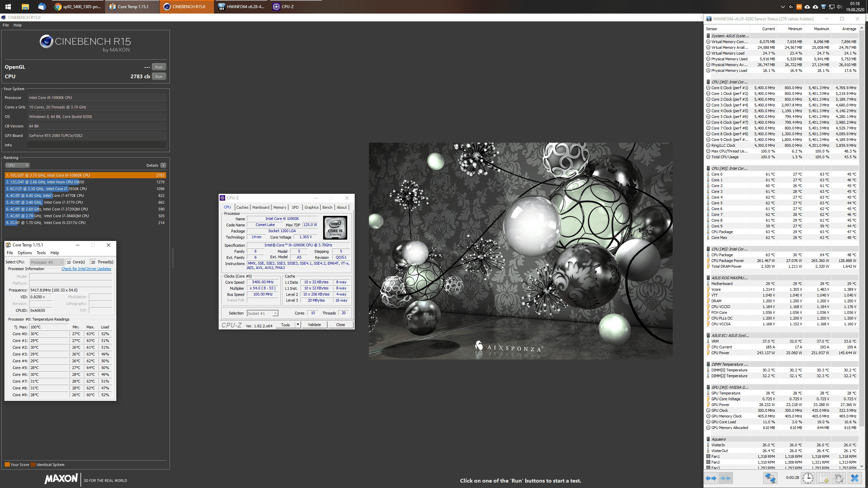868x488 pixels.
Task: Open HWiNFO sensor settings gear
Action: point(839,478)
